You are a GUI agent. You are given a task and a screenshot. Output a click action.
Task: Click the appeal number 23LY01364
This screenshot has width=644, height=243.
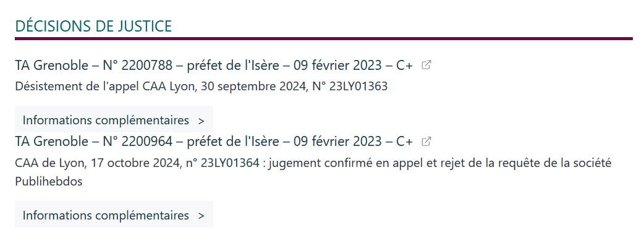pos(230,163)
